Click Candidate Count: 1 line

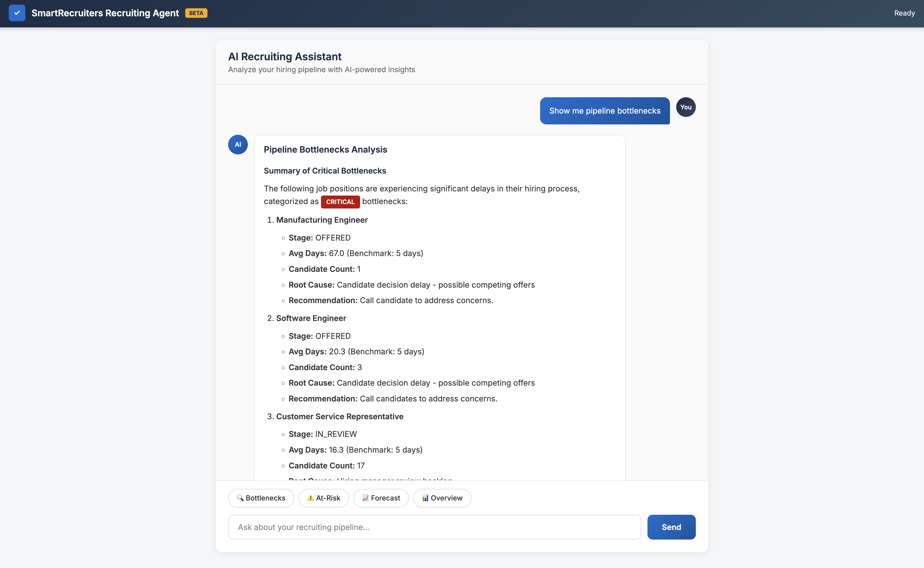pos(325,269)
